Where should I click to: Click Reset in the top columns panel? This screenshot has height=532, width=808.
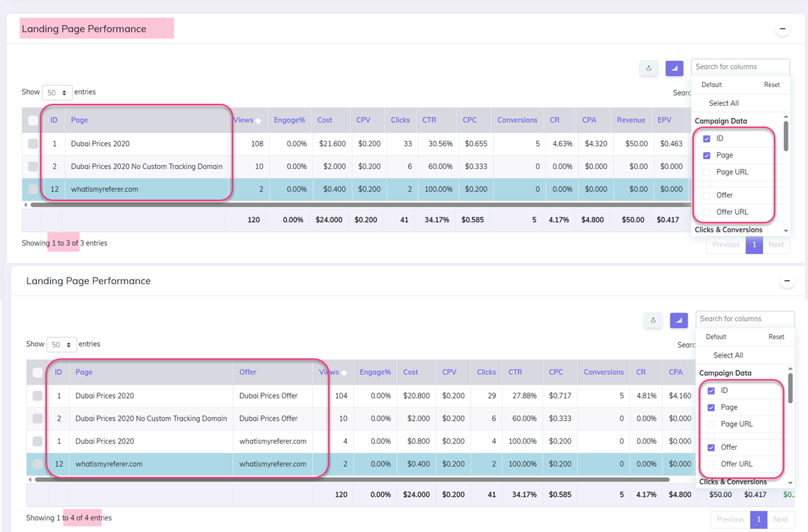click(x=772, y=84)
